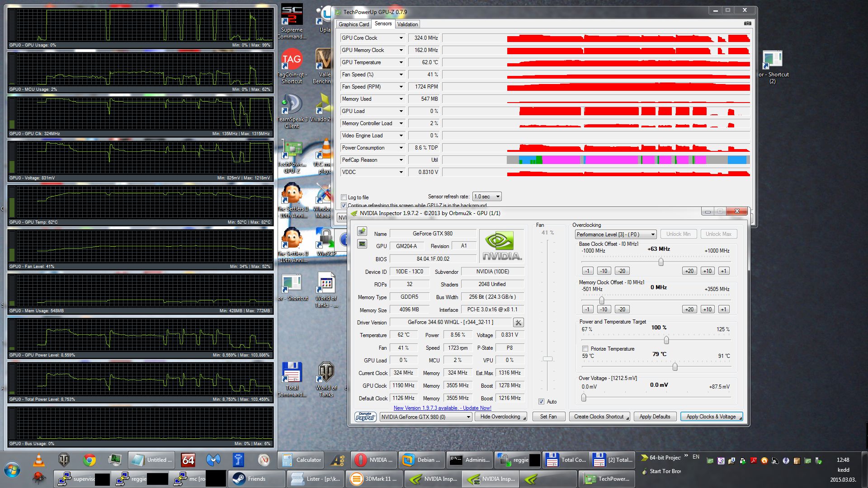Open the Valley Benchmark desktop shortcut

pos(323,66)
